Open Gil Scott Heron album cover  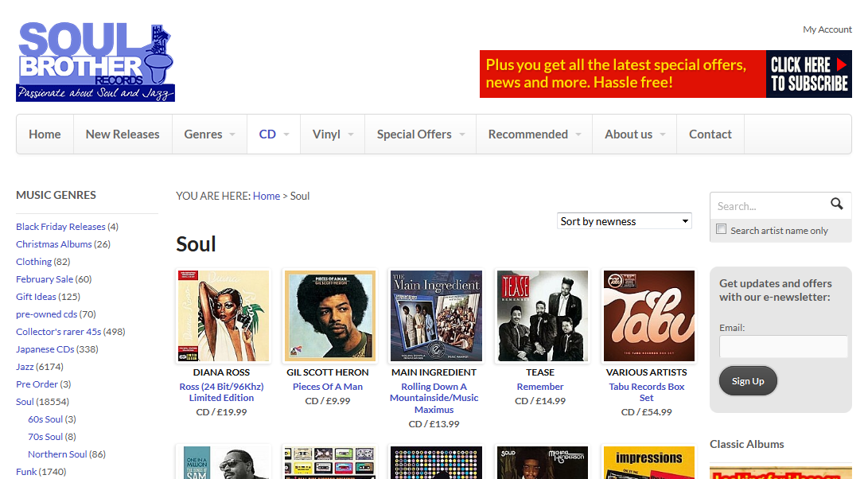tap(329, 316)
